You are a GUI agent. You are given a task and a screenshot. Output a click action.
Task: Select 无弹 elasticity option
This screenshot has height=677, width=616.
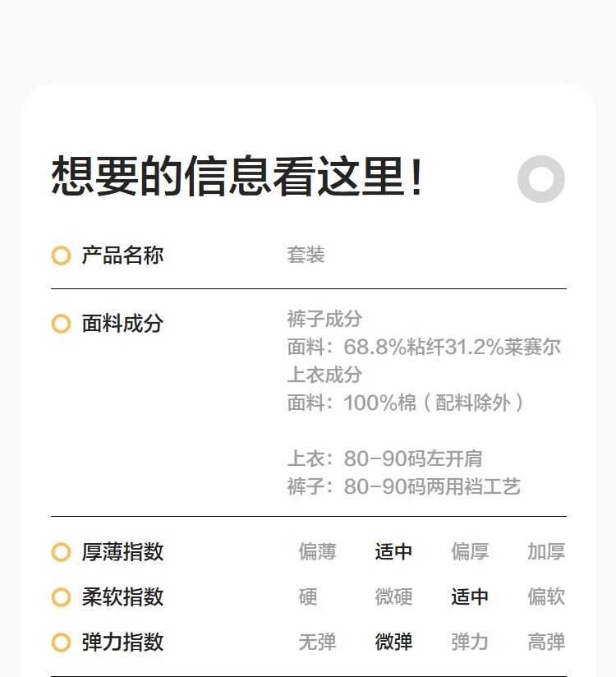pos(317,642)
